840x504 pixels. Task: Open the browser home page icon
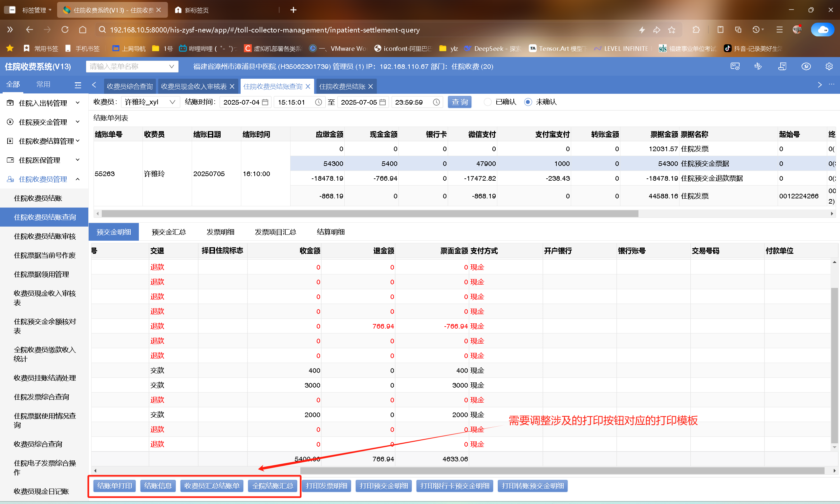pyautogui.click(x=83, y=30)
